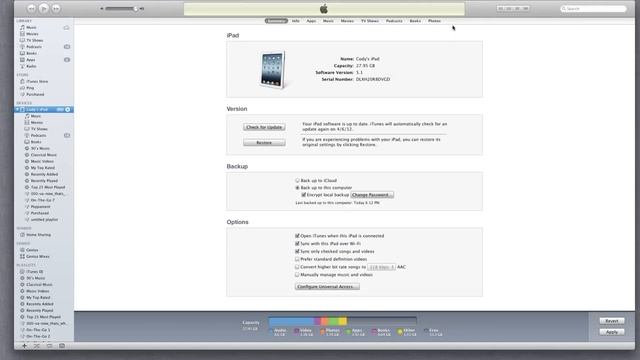
Task: Open the bit rate dropdown beside AAC
Action: 381,267
